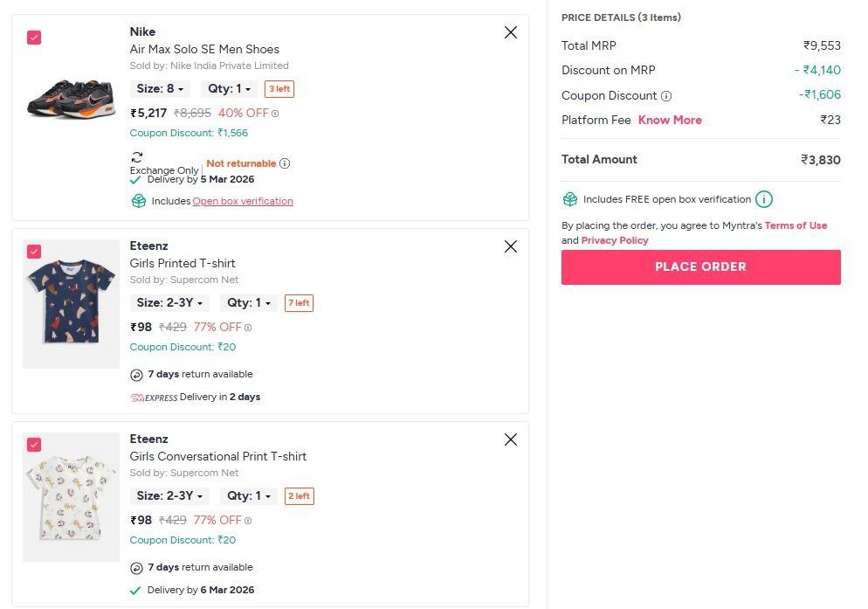
Task: Click info icon next to Coupon Discount
Action: 666,96
